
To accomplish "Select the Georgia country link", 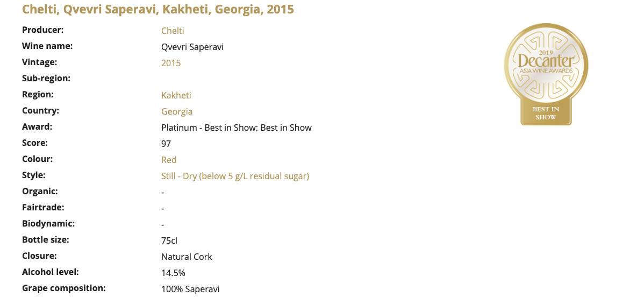I will pos(177,111).
